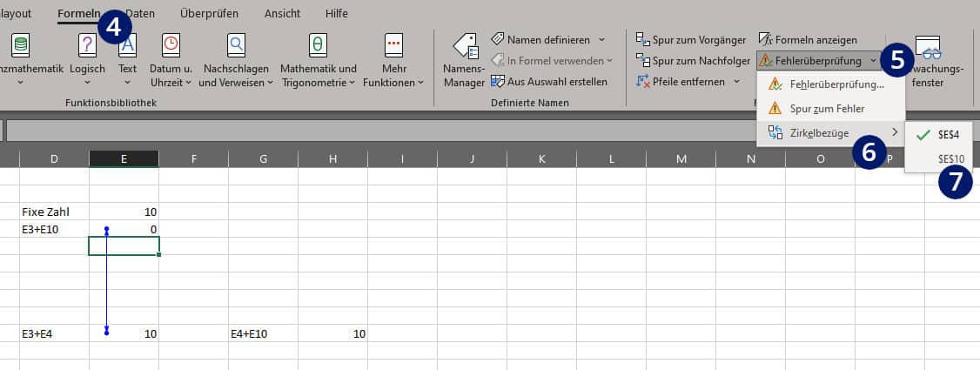Screen dimensions: 980x370
Task: Open the Überwachungsfenster
Action: pos(932,60)
